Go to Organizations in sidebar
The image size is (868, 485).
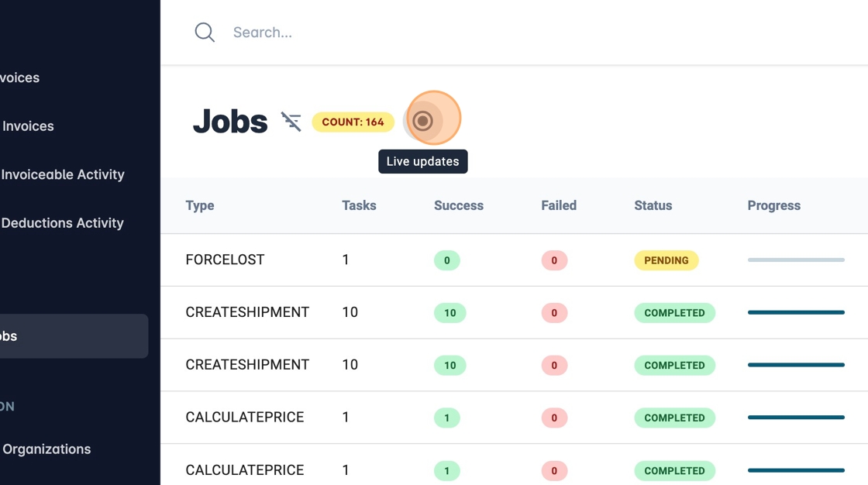pos(46,449)
